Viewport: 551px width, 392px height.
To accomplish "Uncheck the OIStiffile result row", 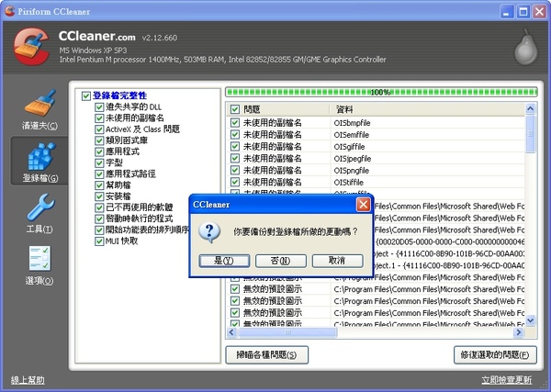I will (235, 182).
